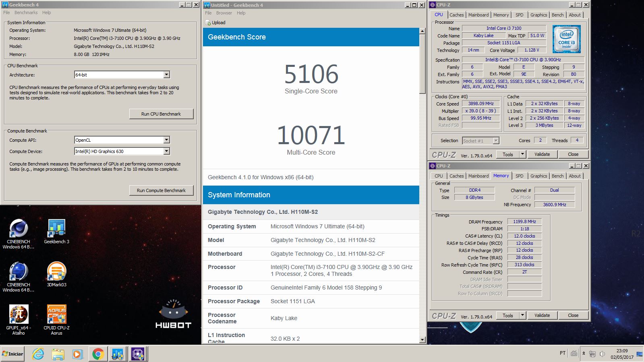Image resolution: width=644 pixels, height=362 pixels.
Task: Switch to Bench tab in top CPU-Z window
Action: pos(557,15)
